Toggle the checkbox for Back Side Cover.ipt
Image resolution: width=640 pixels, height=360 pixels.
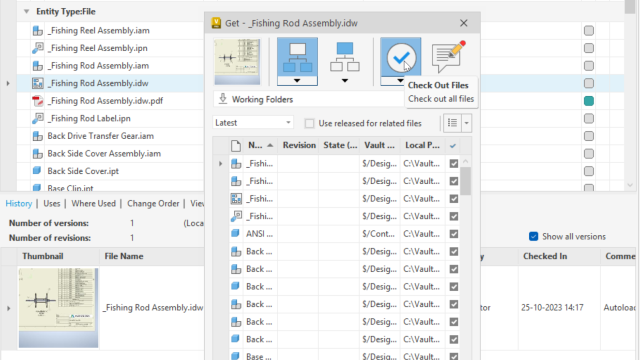pos(589,171)
